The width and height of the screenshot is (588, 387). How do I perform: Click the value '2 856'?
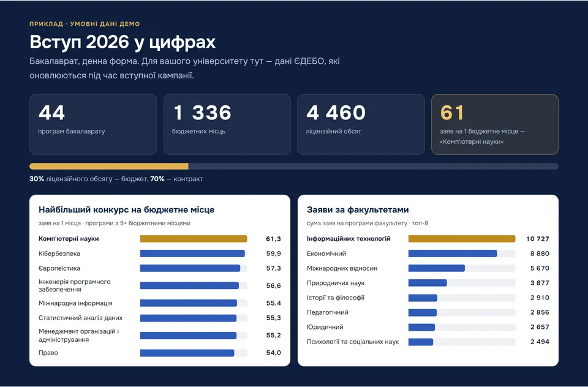tap(540, 312)
